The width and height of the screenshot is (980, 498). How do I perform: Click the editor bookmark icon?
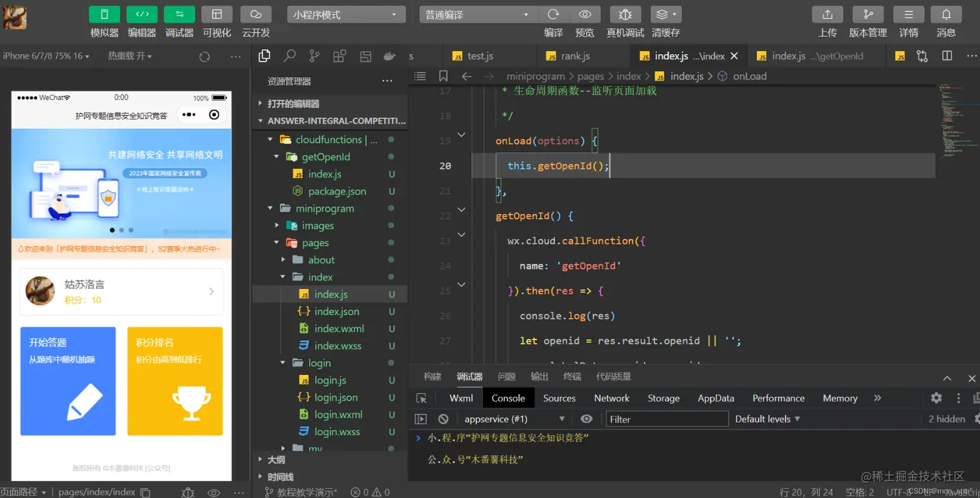(x=443, y=76)
